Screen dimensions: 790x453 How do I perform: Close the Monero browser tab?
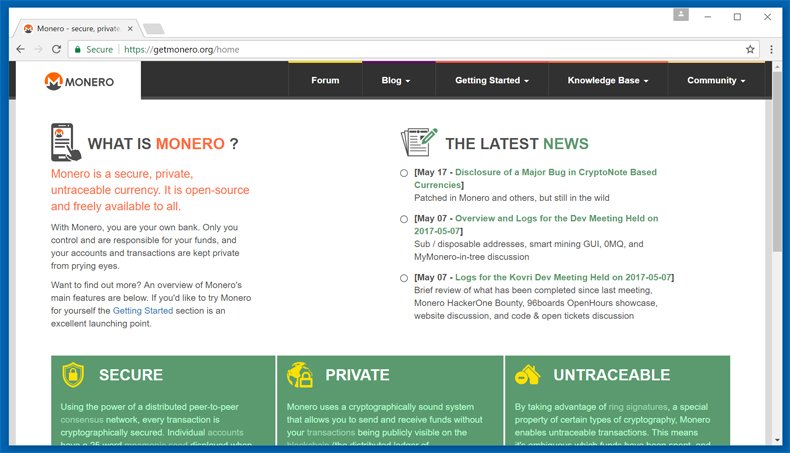pyautogui.click(x=130, y=29)
